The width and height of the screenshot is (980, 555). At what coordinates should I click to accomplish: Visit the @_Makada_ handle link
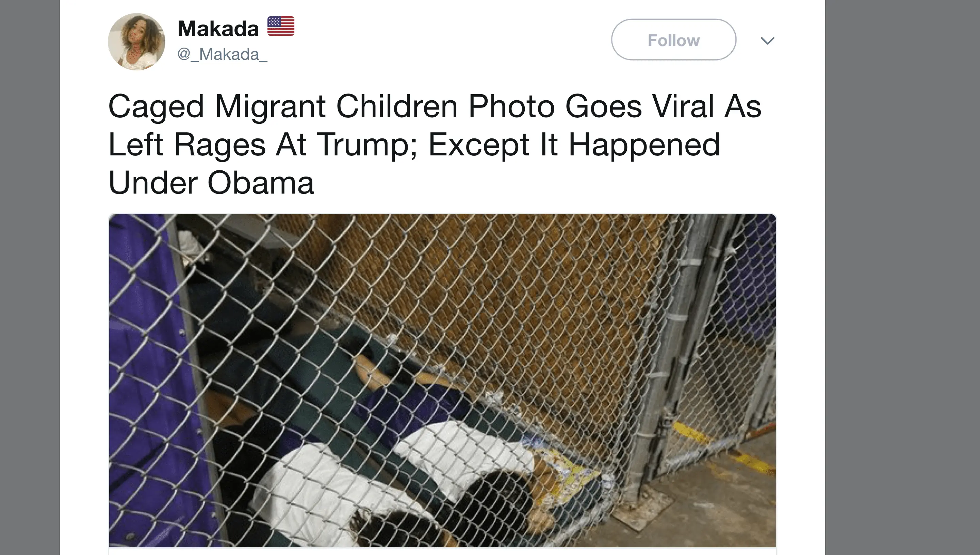[222, 54]
